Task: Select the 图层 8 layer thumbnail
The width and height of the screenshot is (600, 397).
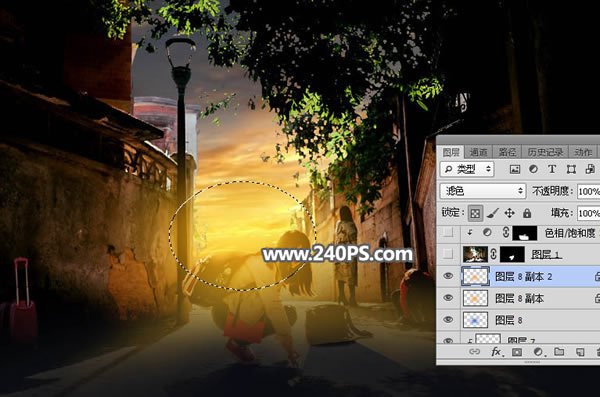Action: (x=475, y=320)
